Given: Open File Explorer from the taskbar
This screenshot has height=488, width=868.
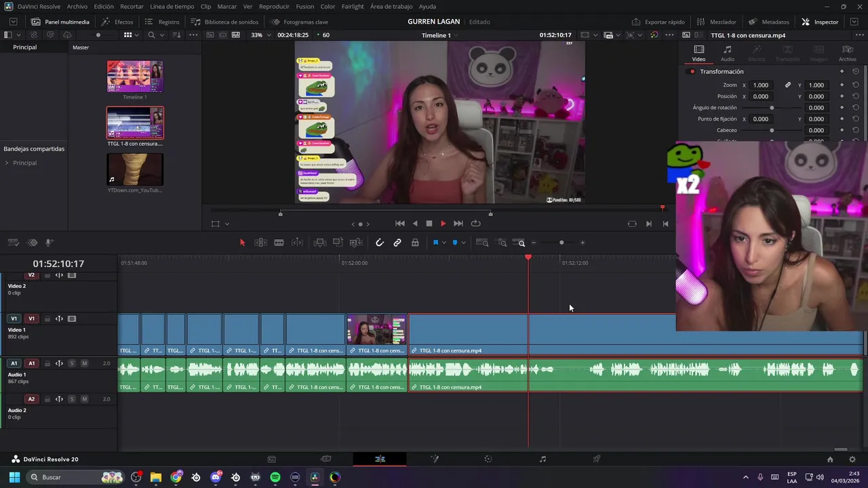Looking at the screenshot, I should [x=156, y=477].
